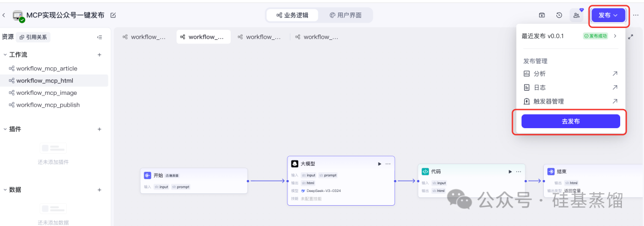This screenshot has width=644, height=226.
Task: Open more options on 大模型 node
Action: click(388, 163)
